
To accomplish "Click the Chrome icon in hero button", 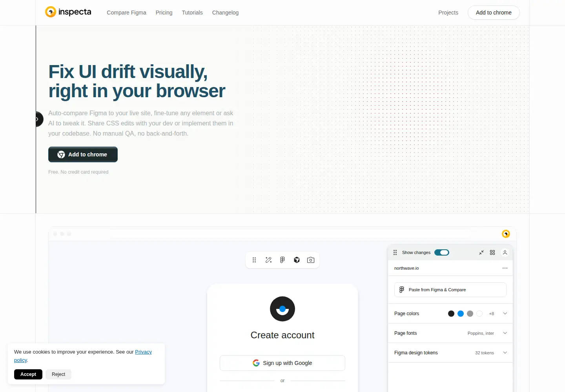I will click(x=61, y=154).
